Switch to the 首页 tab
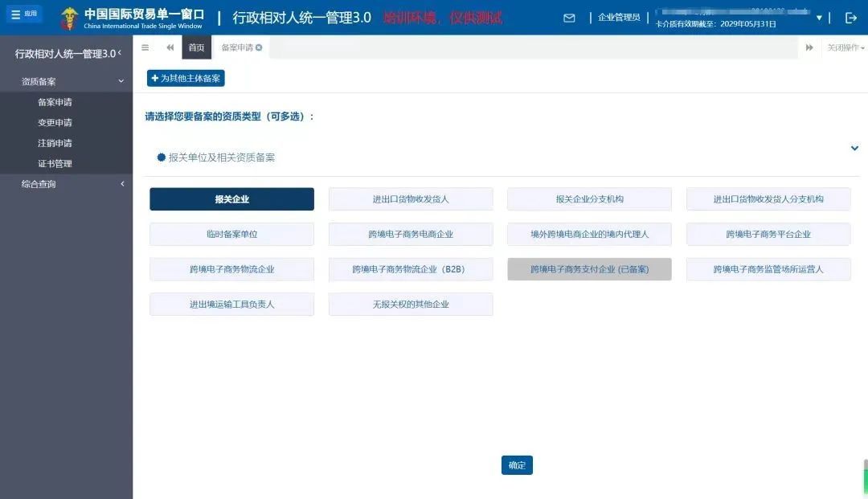 (197, 47)
